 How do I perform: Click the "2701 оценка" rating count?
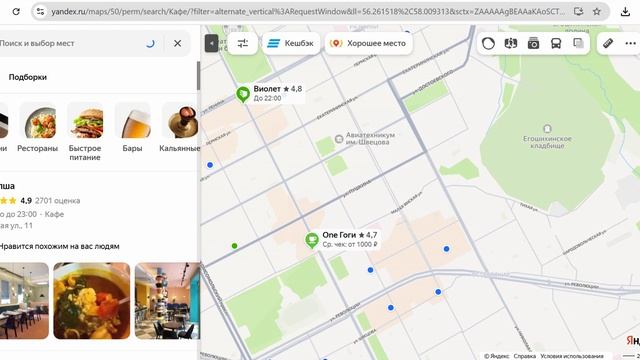[58, 200]
